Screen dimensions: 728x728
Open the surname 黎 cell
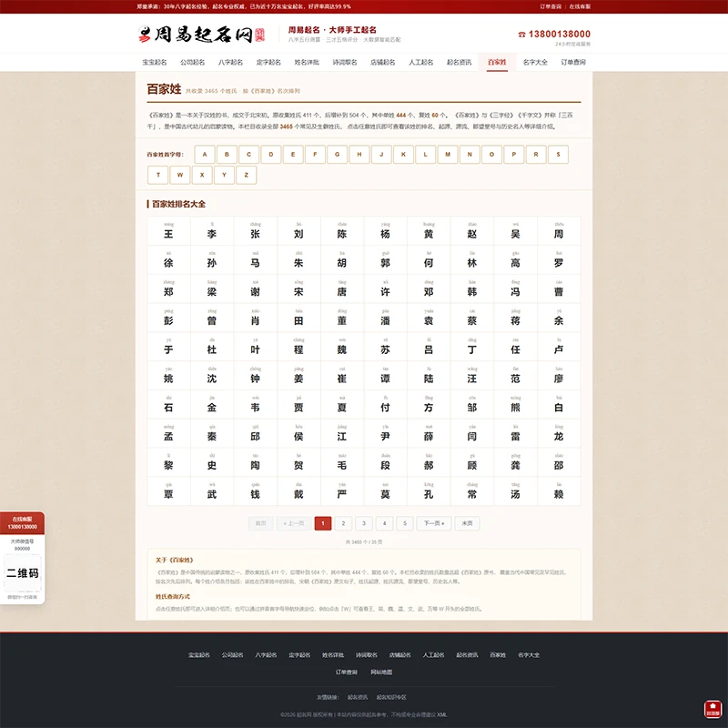pyautogui.click(x=168, y=462)
